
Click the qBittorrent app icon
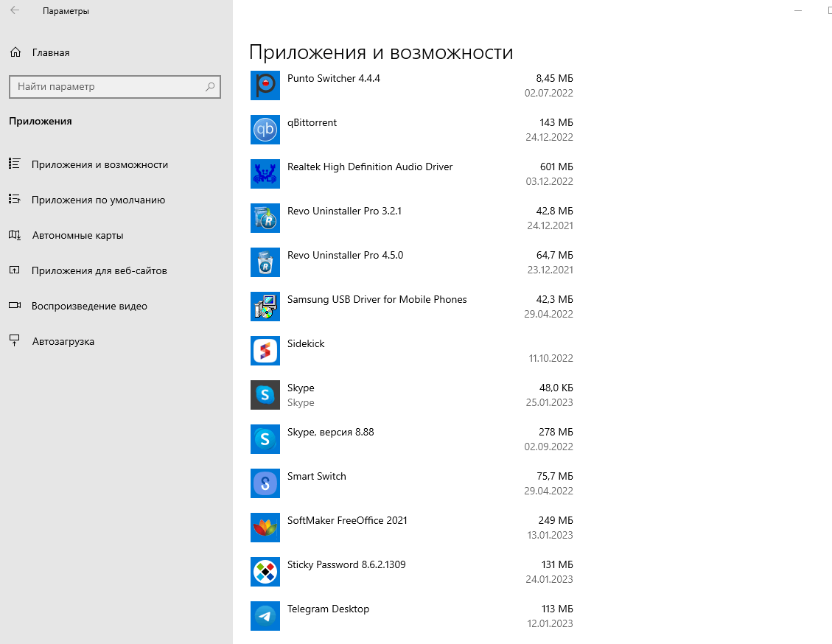click(265, 130)
